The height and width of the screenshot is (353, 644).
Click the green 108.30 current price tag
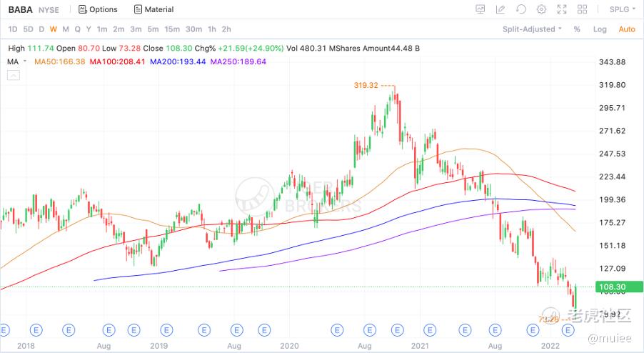[x=619, y=287]
